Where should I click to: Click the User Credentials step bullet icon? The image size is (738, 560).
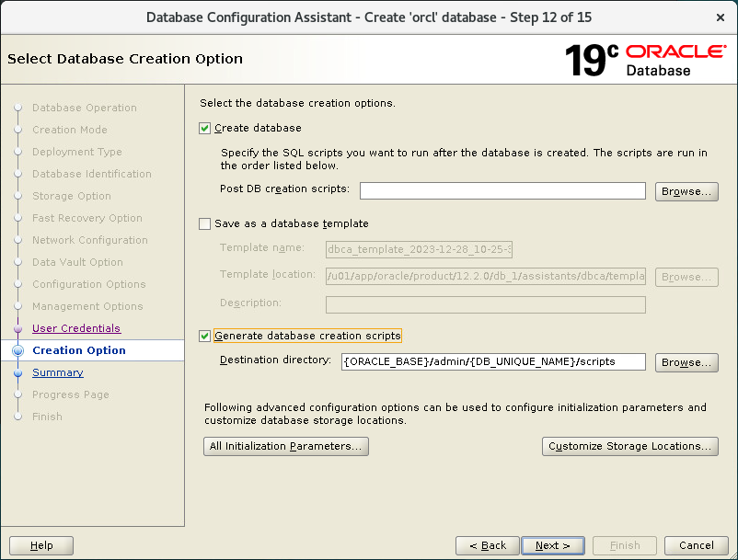click(17, 328)
